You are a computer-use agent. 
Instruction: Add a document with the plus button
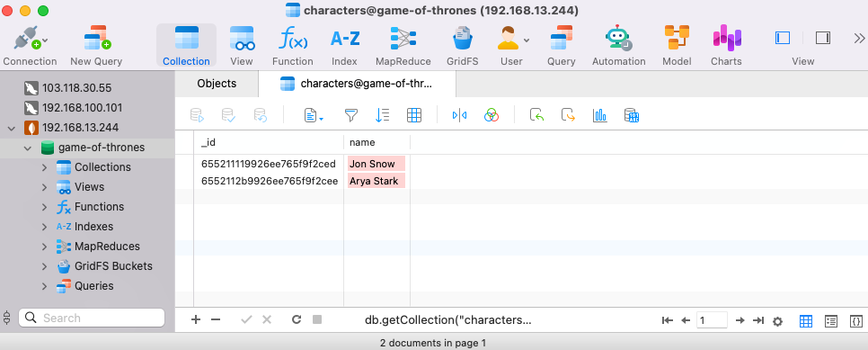click(195, 319)
